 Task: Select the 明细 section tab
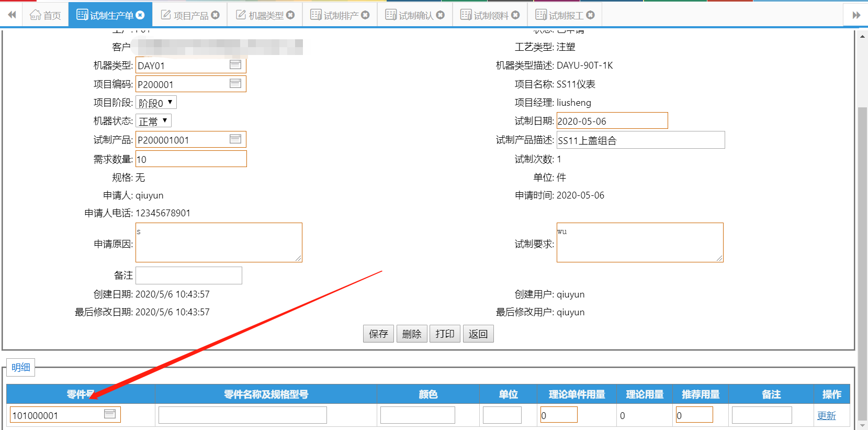point(21,367)
